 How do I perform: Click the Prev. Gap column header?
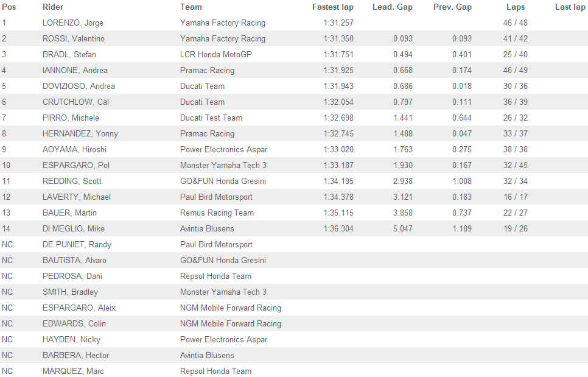[x=452, y=7]
